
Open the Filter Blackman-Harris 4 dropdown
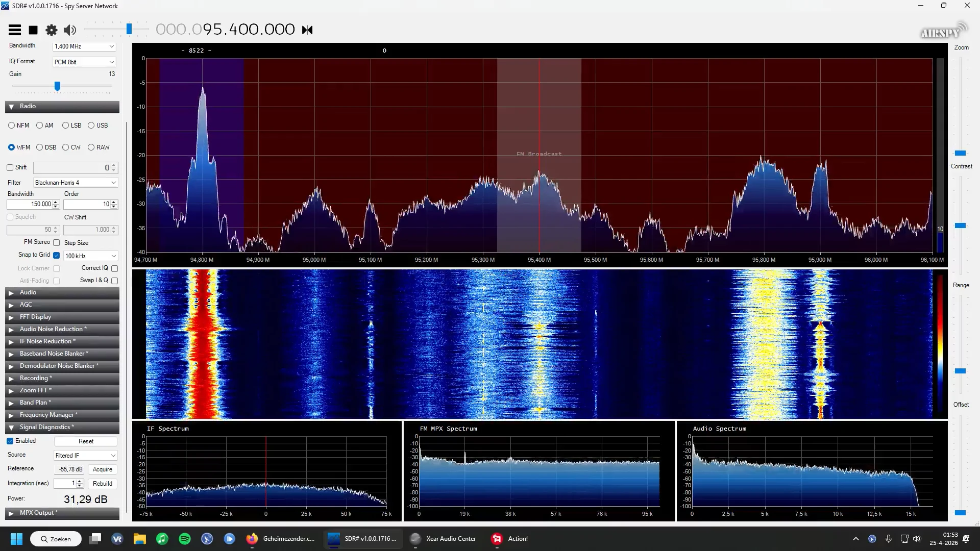76,183
